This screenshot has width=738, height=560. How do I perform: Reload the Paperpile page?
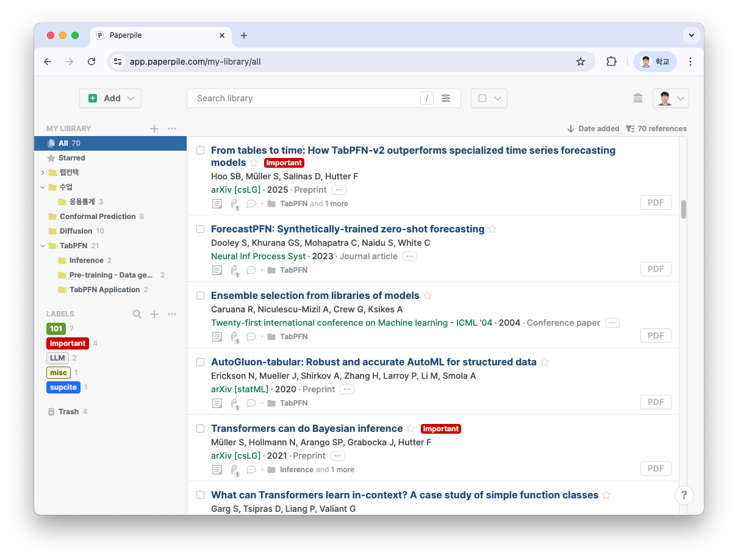click(x=91, y=62)
